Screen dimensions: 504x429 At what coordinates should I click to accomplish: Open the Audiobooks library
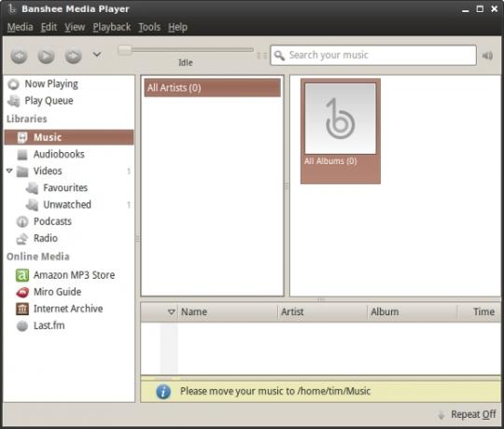[69, 154]
